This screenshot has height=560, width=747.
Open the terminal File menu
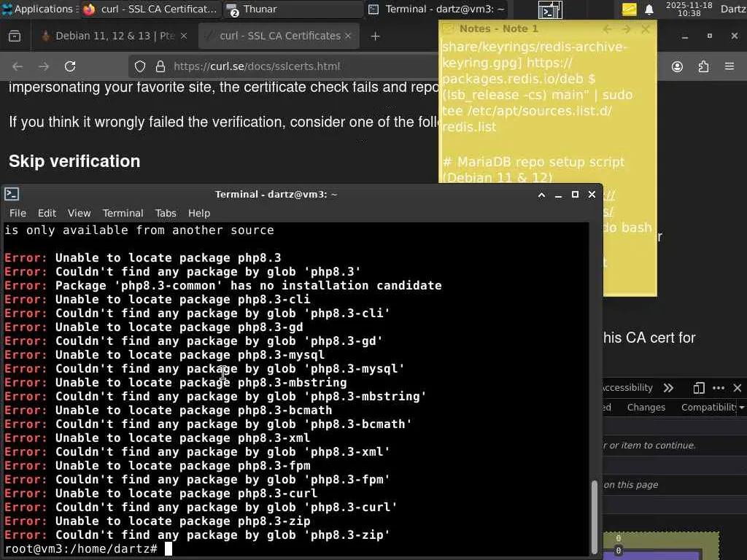(x=18, y=213)
